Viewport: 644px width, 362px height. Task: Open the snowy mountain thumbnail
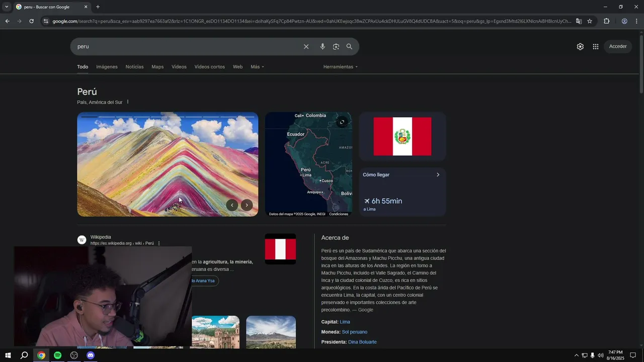click(271, 332)
